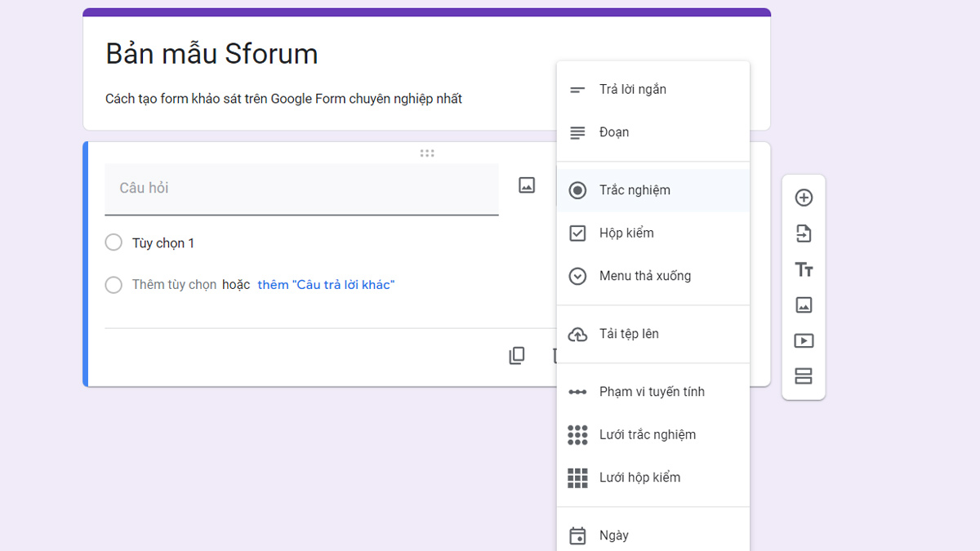Click the duplicate question icon
The width and height of the screenshot is (980, 551).
[x=516, y=355]
